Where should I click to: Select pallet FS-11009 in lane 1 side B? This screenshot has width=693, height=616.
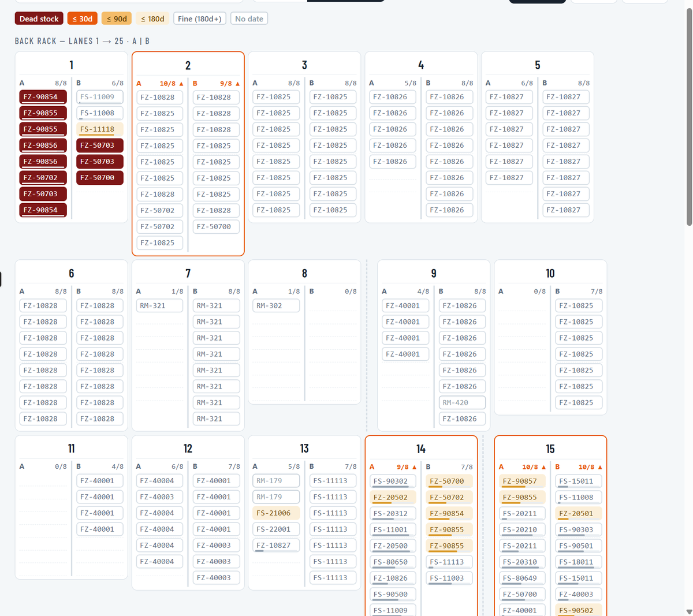(100, 97)
